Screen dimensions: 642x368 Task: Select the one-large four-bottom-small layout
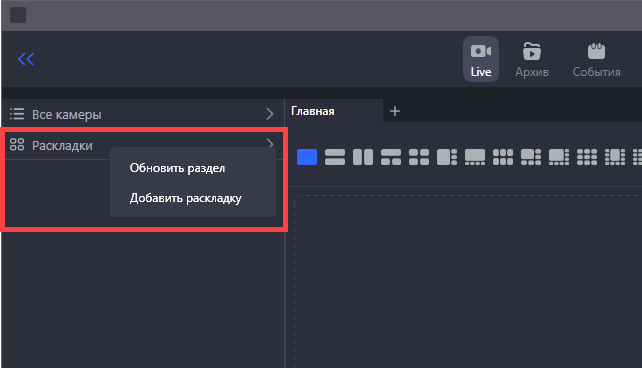point(475,157)
